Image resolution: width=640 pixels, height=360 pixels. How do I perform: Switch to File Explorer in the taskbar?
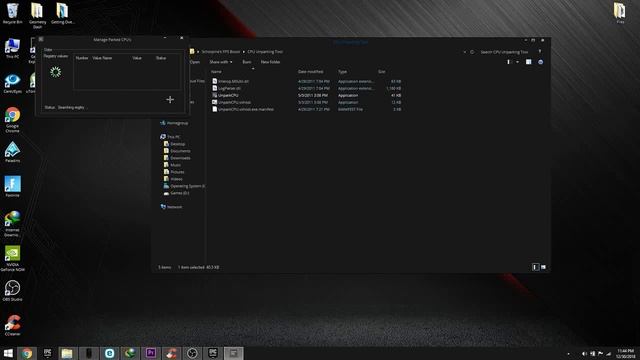67,353
